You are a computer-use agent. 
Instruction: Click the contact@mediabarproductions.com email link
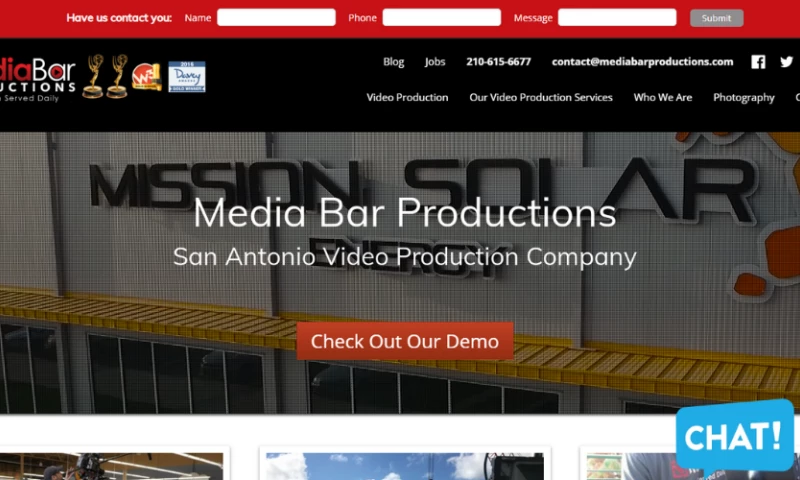642,62
